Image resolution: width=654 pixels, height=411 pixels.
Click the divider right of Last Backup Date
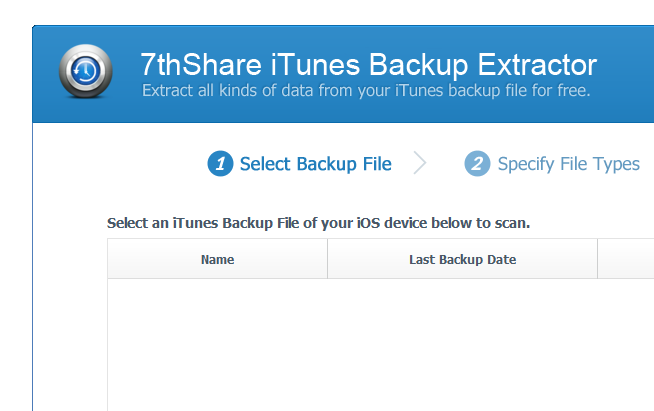(597, 259)
